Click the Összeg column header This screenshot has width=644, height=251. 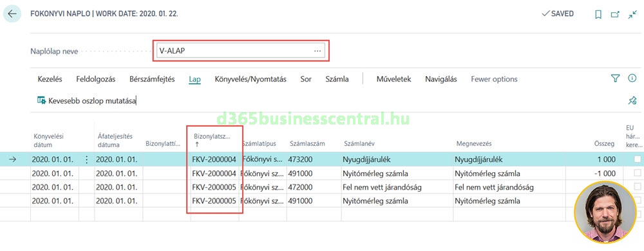point(604,144)
